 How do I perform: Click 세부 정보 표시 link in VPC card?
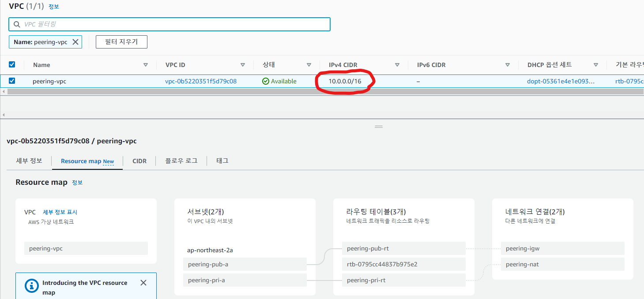[x=60, y=212]
